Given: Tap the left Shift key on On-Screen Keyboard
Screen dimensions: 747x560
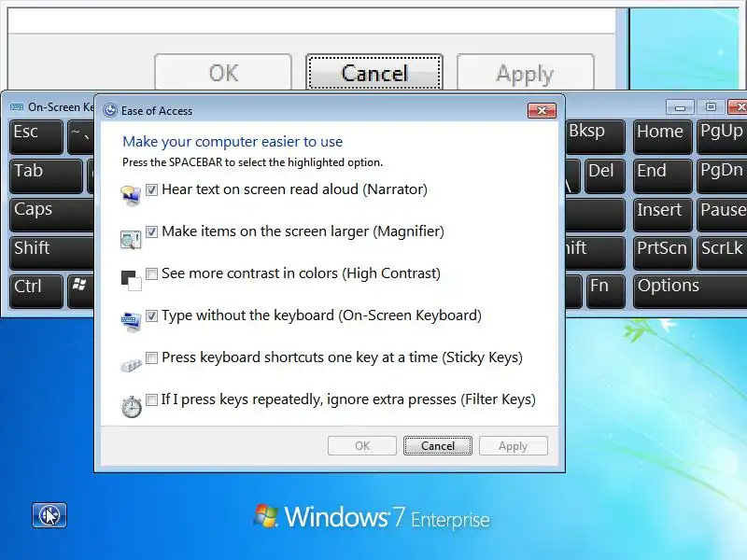Looking at the screenshot, I should point(52,253).
